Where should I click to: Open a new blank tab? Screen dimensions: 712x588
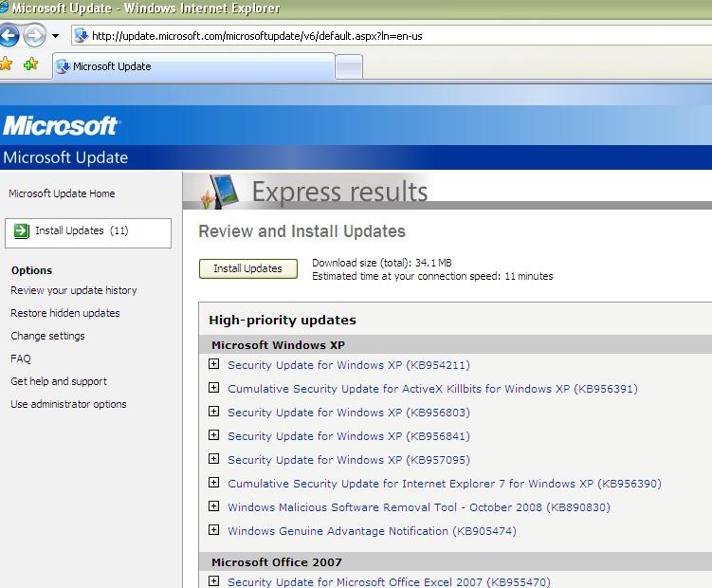coord(349,67)
